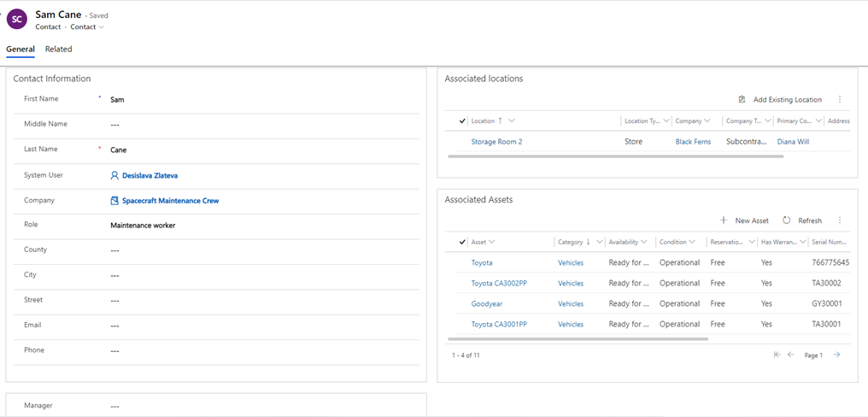Click the Add Existing Location icon
The width and height of the screenshot is (868, 417).
click(742, 100)
